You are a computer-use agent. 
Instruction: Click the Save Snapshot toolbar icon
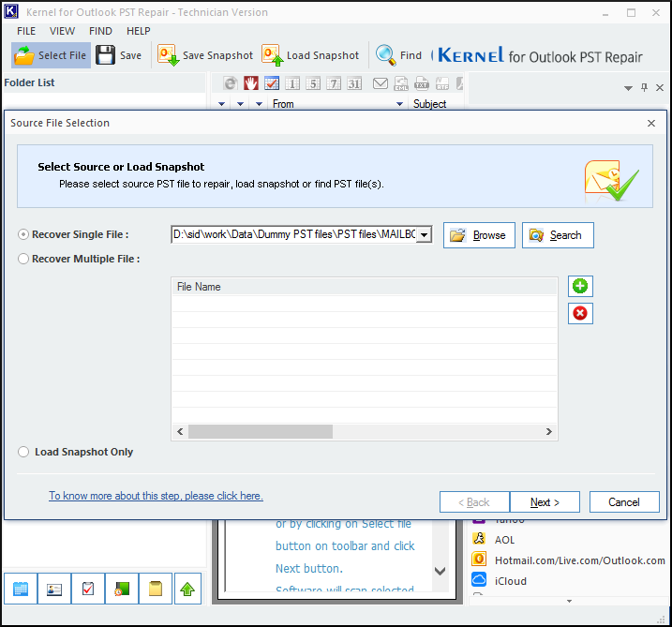click(169, 55)
